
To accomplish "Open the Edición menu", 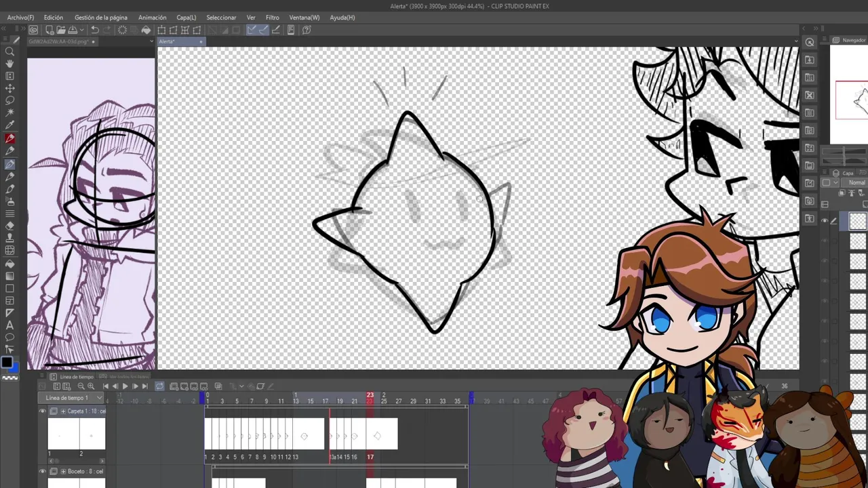I will click(53, 18).
